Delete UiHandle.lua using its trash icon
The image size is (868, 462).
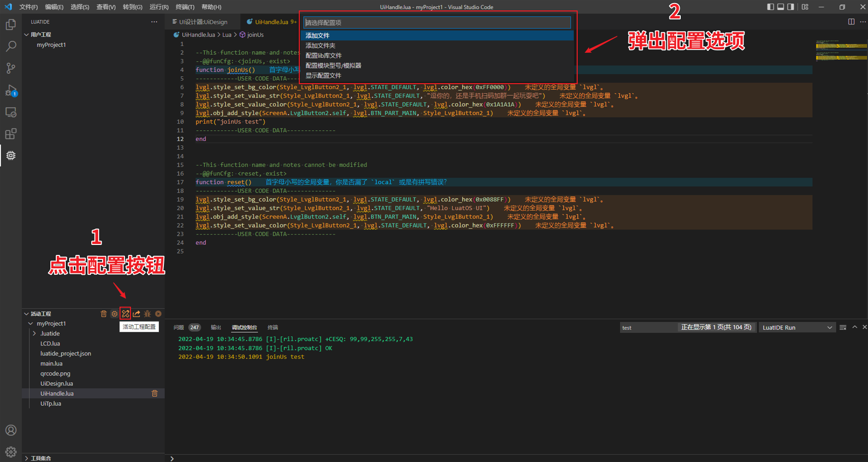pos(154,393)
